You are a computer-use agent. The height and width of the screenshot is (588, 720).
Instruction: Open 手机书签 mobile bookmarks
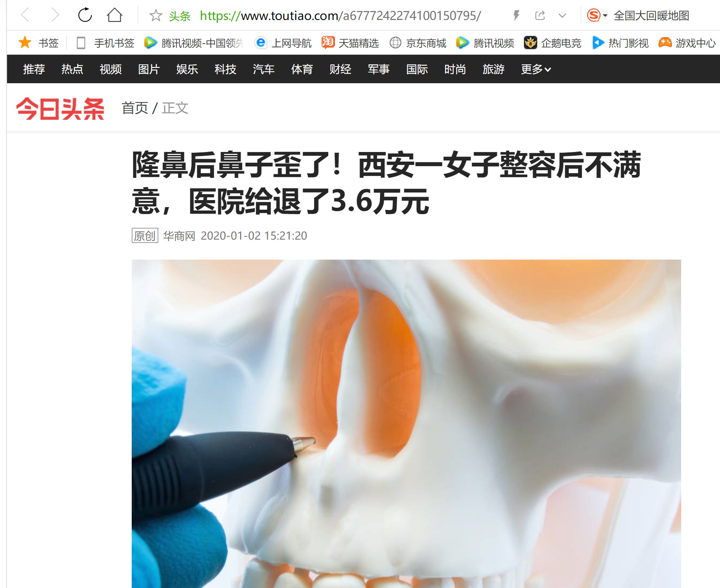[x=105, y=43]
